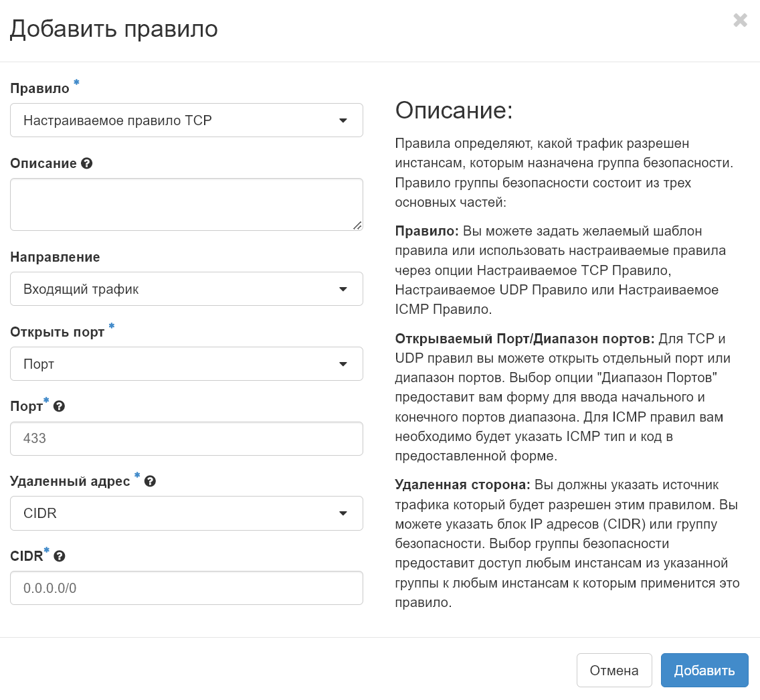This screenshot has height=700, width=760.
Task: Click the Добавить правило dialog title
Action: pyautogui.click(x=112, y=28)
